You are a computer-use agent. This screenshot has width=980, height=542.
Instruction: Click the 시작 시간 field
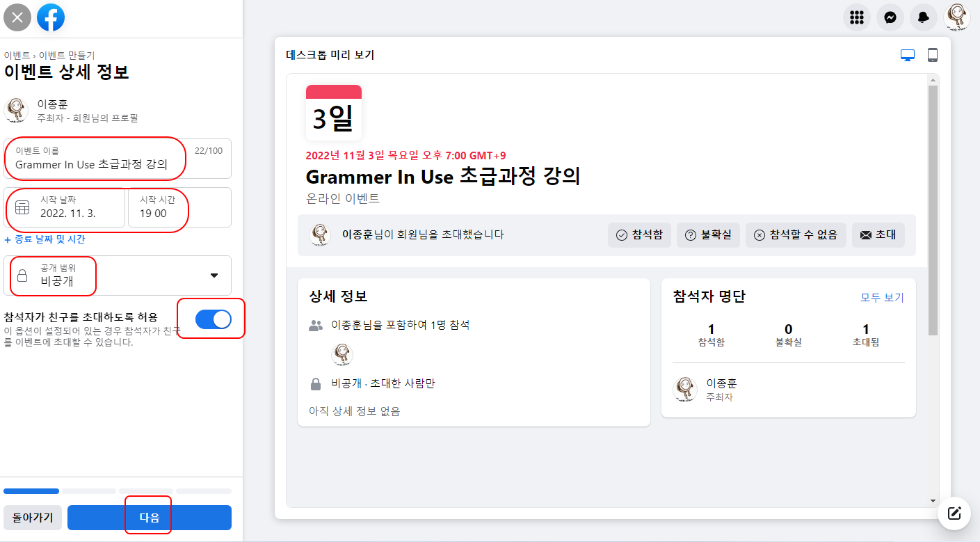[179, 207]
